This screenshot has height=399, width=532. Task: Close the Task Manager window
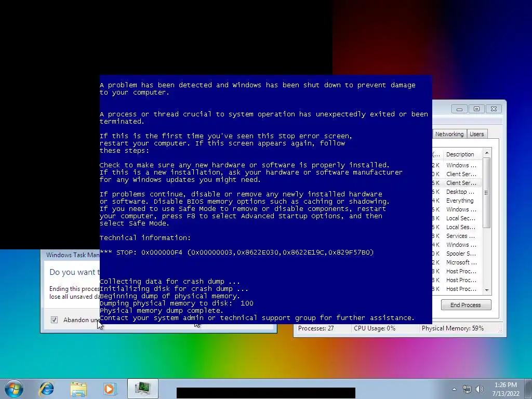click(x=494, y=109)
